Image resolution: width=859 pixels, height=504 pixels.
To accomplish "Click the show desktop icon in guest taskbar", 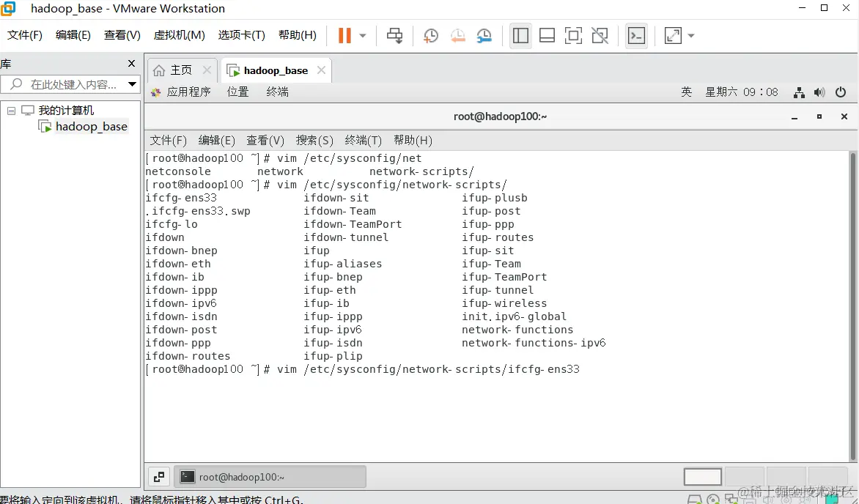I will pyautogui.click(x=159, y=477).
